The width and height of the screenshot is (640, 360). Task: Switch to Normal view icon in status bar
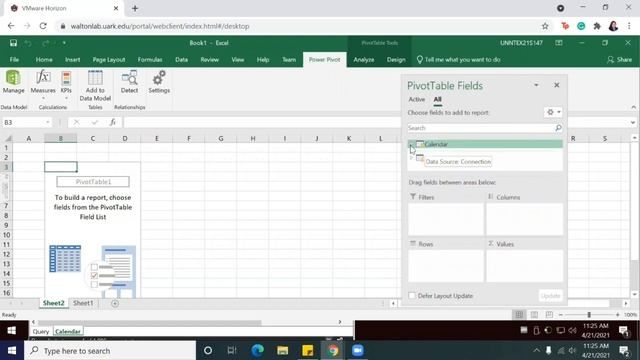(x=519, y=315)
